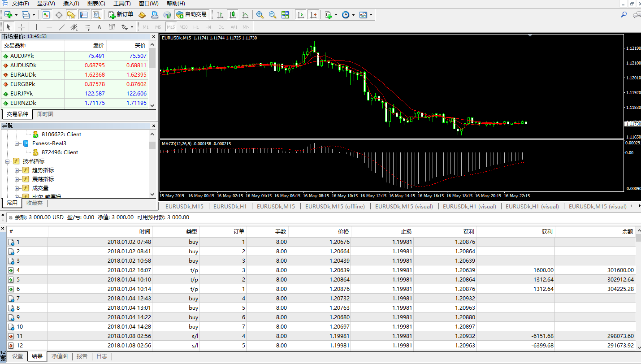The image size is (641, 364).
Task: Switch timeframe to H4
Action: [x=208, y=27]
